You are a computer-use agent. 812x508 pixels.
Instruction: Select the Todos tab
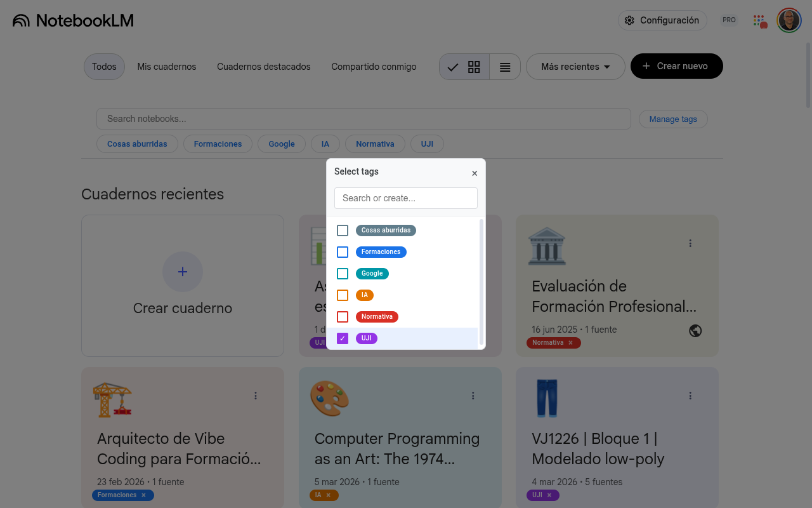tap(104, 67)
